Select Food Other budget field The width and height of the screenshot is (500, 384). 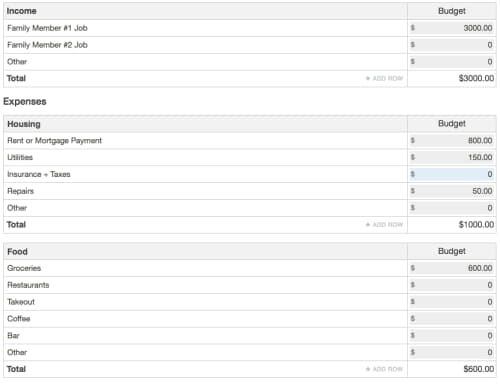click(x=452, y=352)
